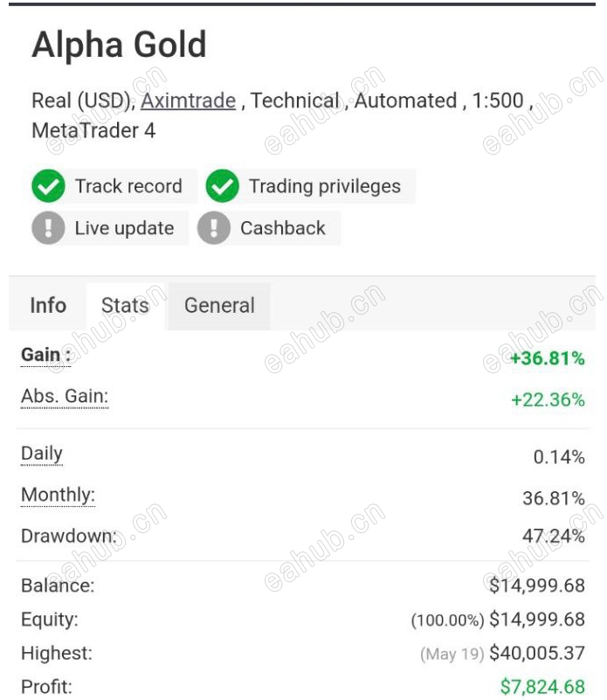Click the Cashback badge label
Image resolution: width=607 pixels, height=700 pixels.
point(282,228)
